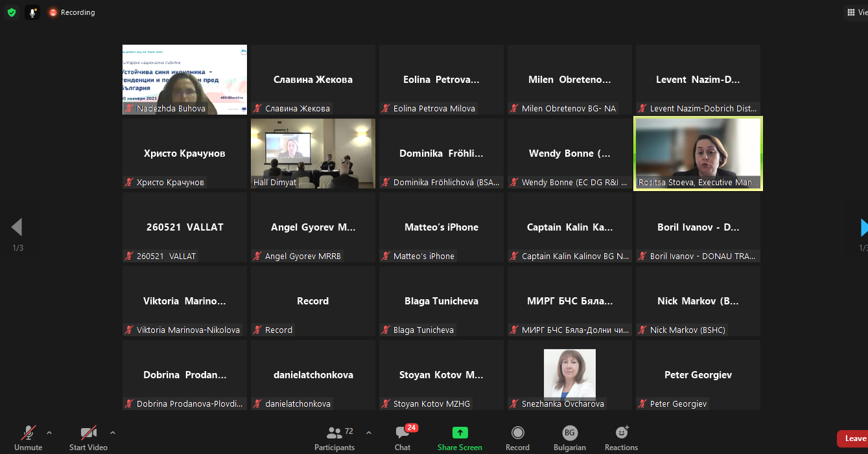
Task: Open video options arrow next to Start Video
Action: (x=113, y=433)
